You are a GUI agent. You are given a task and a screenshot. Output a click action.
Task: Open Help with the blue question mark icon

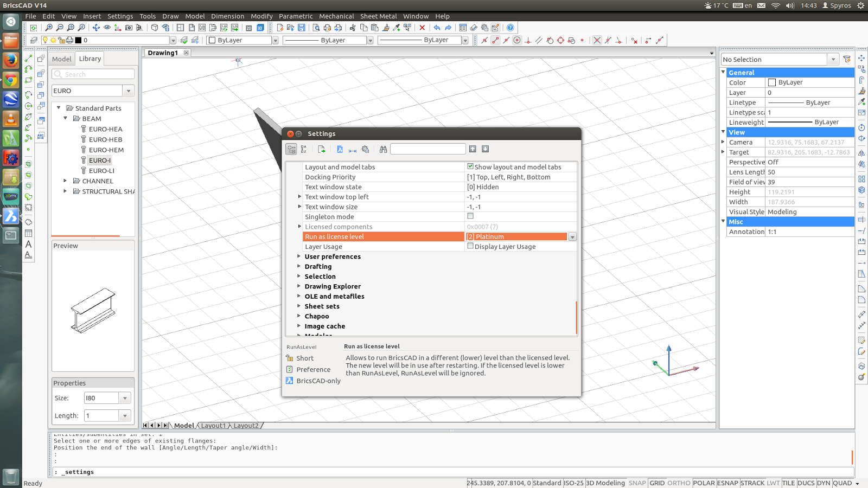click(510, 28)
